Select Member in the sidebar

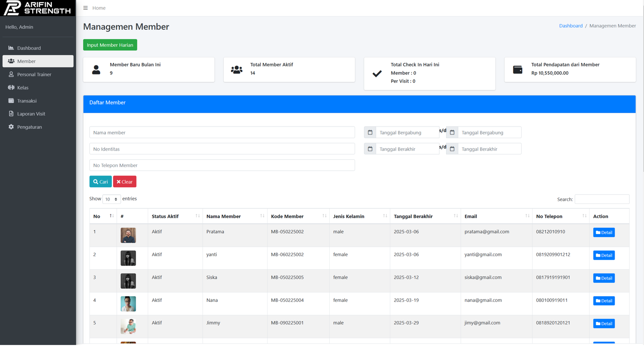(38, 61)
